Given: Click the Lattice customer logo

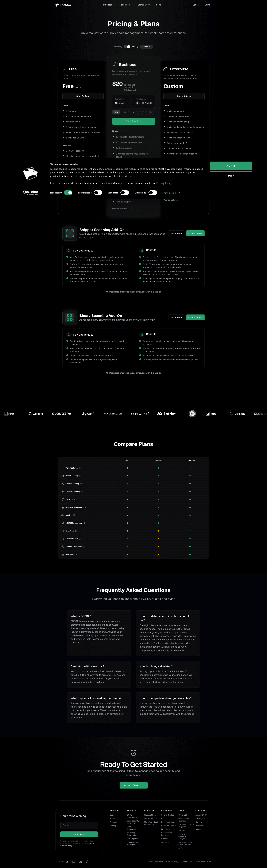Looking at the screenshot, I should [166, 414].
